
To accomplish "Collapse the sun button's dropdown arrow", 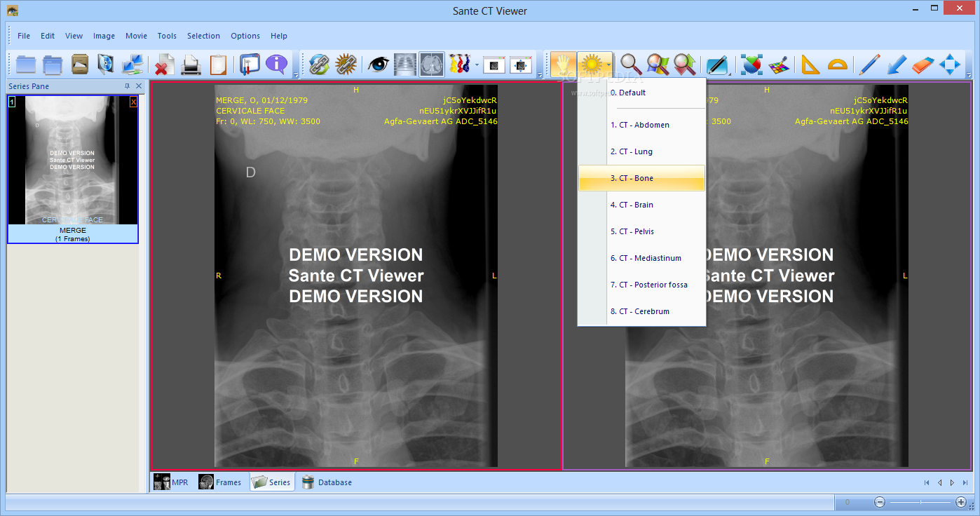I will click(609, 65).
